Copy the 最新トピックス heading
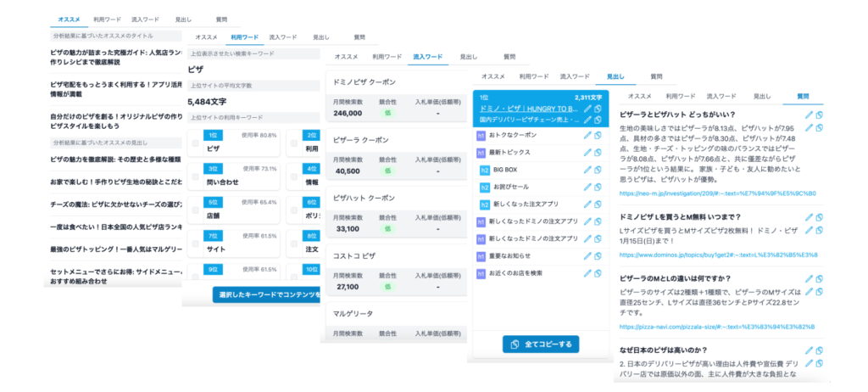This screenshot has width=868, height=392. [x=598, y=153]
